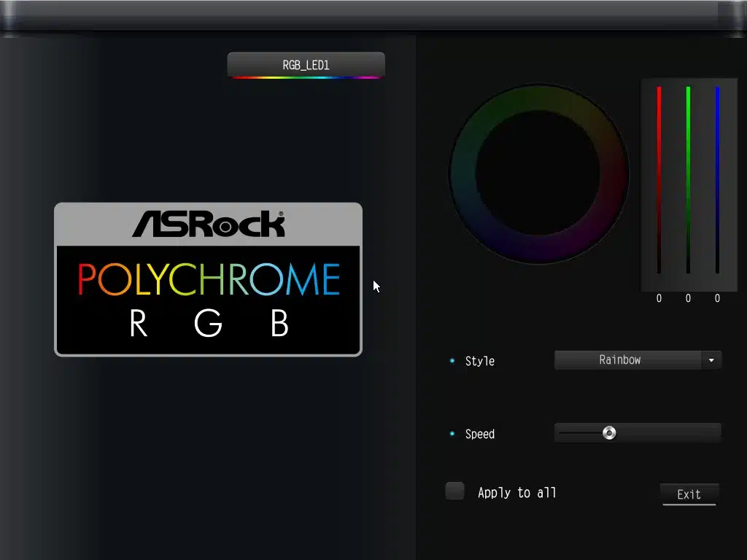Image resolution: width=747 pixels, height=560 pixels.
Task: Click the cyan bullet beside Style
Action: click(x=452, y=361)
